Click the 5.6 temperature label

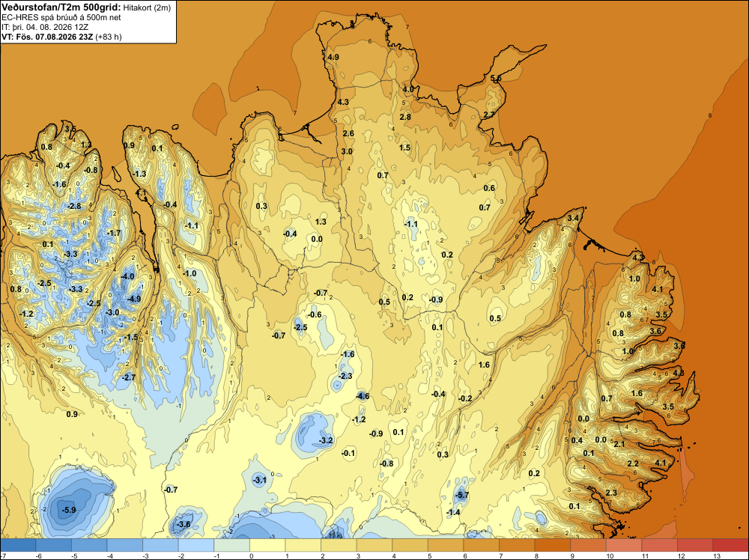[496, 79]
